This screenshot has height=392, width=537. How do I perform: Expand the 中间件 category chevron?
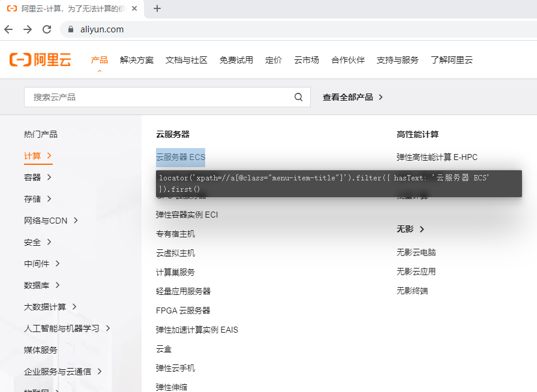[x=58, y=263]
